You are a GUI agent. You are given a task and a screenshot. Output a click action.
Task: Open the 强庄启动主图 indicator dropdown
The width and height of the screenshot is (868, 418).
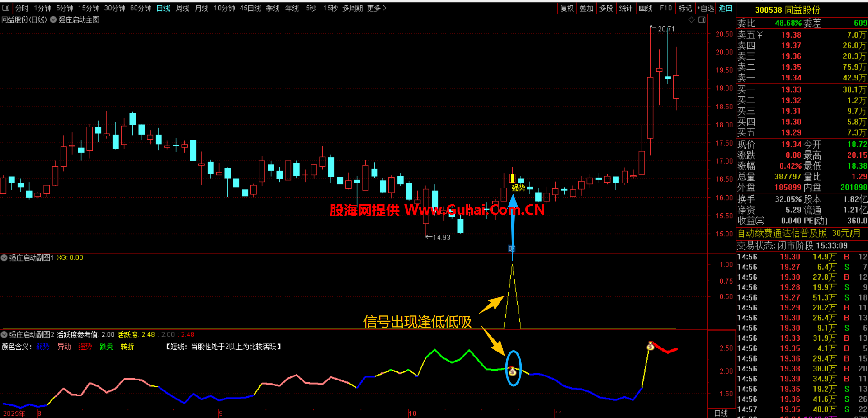coord(53,20)
